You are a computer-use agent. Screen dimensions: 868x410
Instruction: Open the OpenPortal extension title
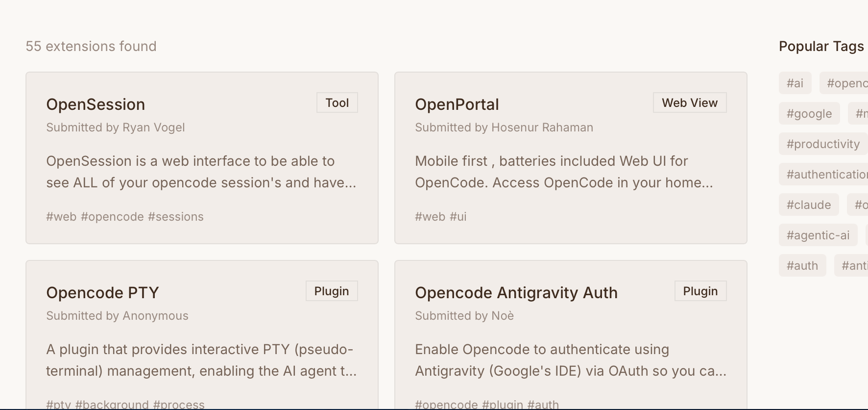coord(457,104)
